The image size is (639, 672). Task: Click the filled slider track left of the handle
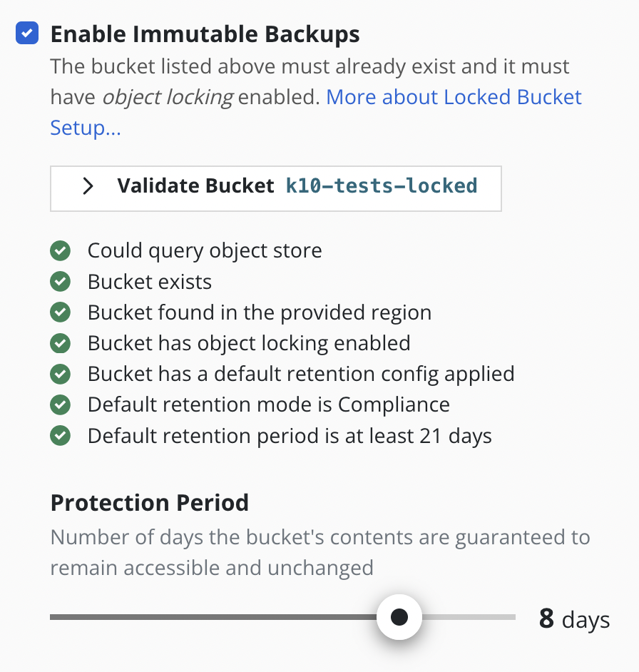[x=214, y=617]
